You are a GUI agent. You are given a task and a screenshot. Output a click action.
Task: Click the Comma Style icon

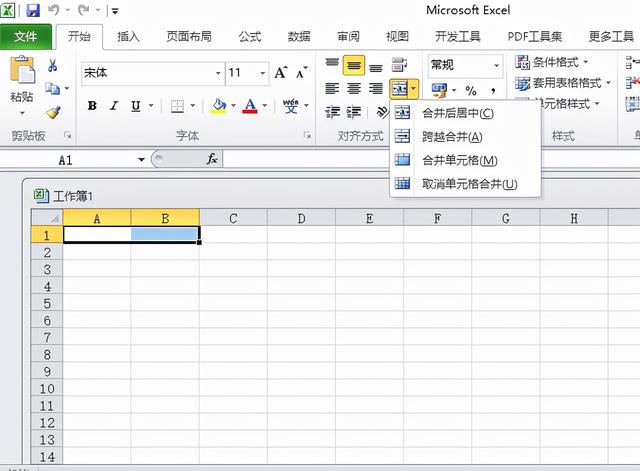click(493, 90)
